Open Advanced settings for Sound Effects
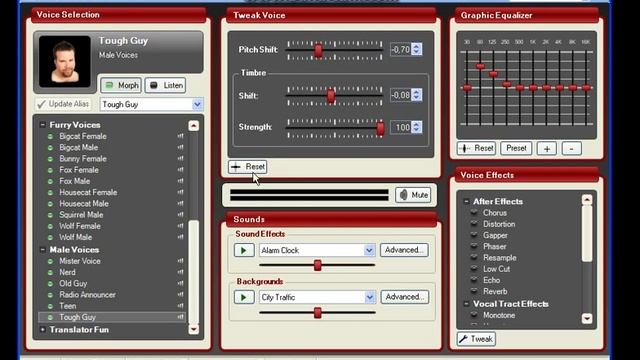 click(404, 250)
